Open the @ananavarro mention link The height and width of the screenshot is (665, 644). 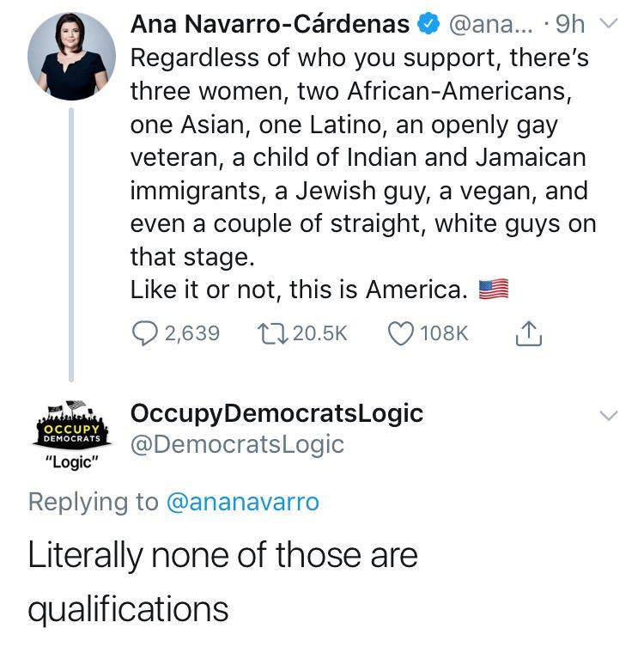click(243, 502)
